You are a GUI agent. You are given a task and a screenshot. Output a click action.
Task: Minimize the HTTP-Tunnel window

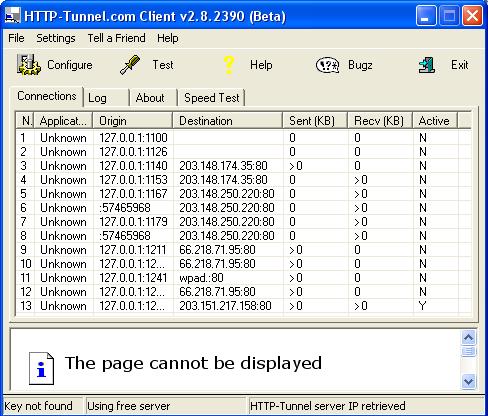[426, 16]
